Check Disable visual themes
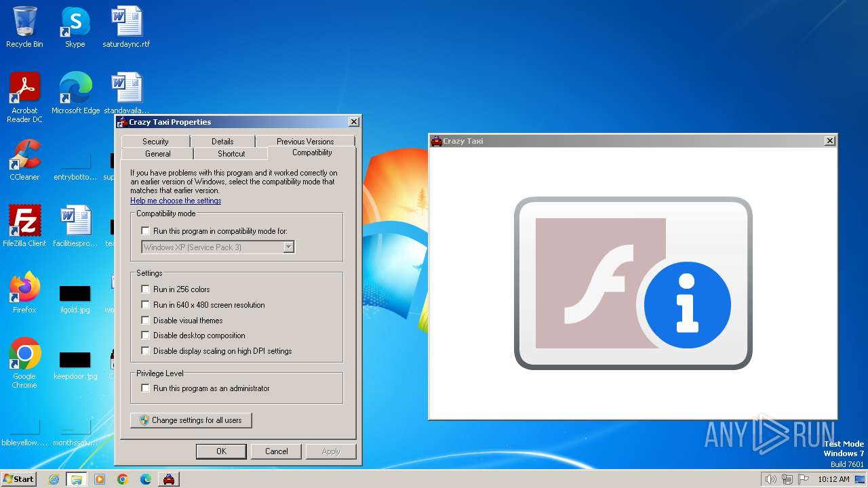Image resolution: width=868 pixels, height=488 pixels. click(x=145, y=321)
